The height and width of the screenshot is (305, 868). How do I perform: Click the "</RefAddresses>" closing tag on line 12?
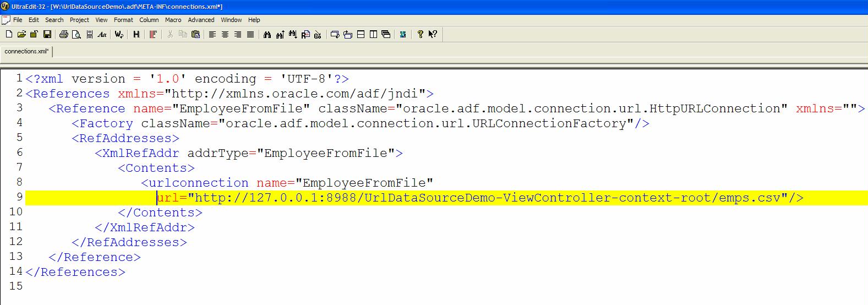(x=129, y=242)
